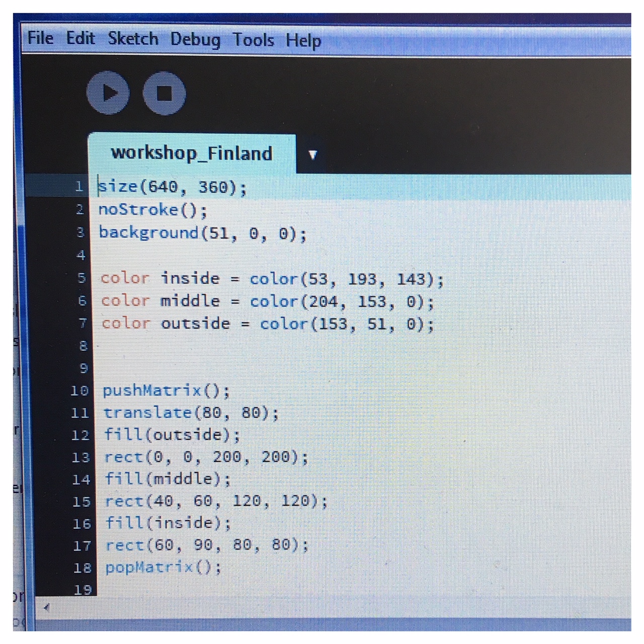Click the background(51, 0, 0); line
The width and height of the screenshot is (644, 644).
[x=202, y=233]
